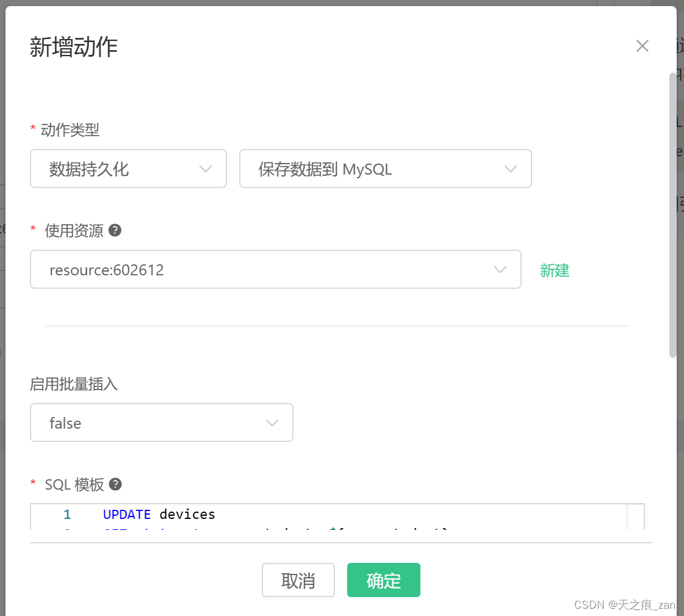Click the SQL 模板 help question-mark icon
Screen dimensions: 684x616
[115, 484]
